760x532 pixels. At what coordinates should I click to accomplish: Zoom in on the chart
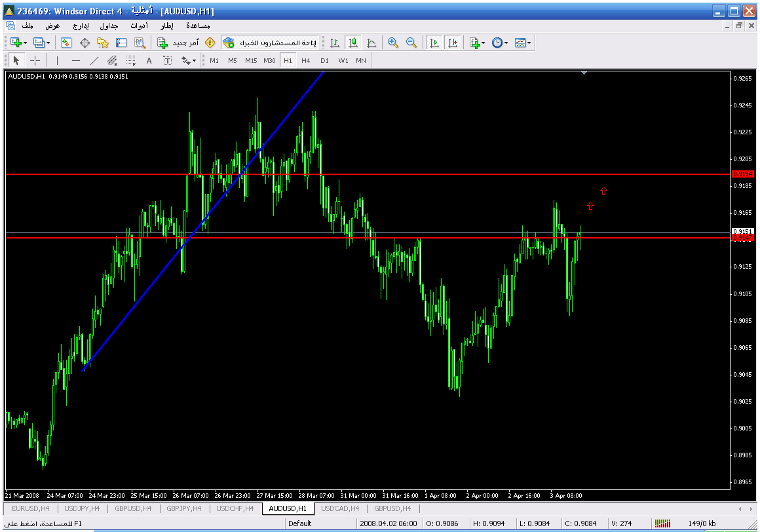click(393, 43)
